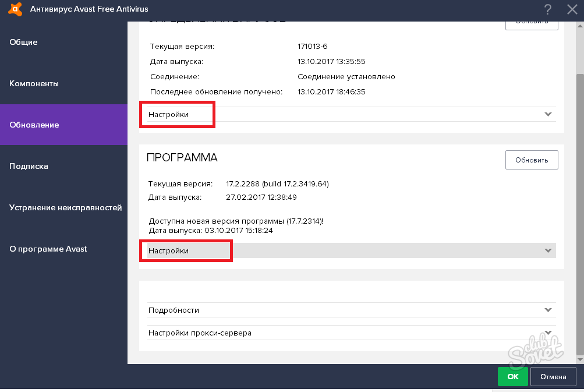Screen dimensions: 584x392
Task: Switch to the Компоненты section
Action: click(x=34, y=83)
